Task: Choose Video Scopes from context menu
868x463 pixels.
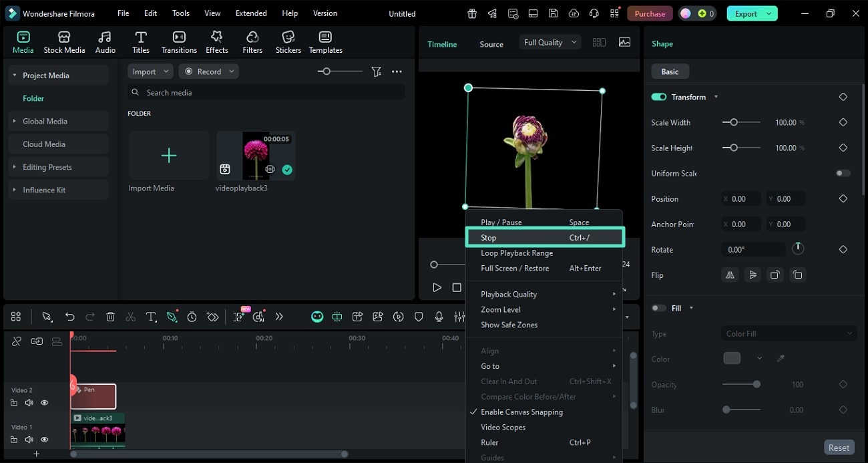Action: click(503, 428)
